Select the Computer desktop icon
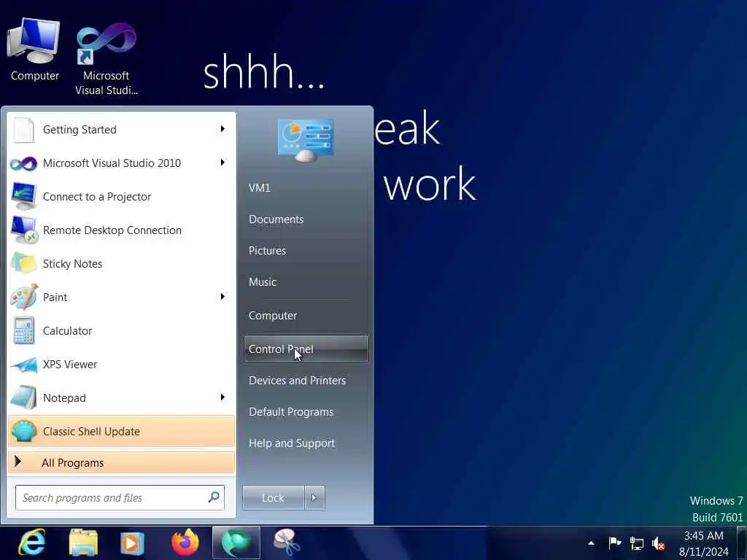This screenshot has height=560, width=747. [34, 50]
